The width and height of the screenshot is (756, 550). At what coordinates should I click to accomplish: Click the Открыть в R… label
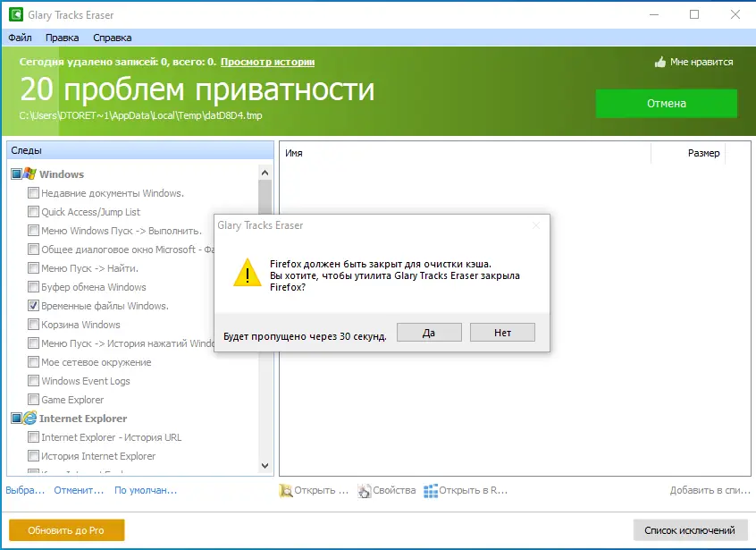473,490
